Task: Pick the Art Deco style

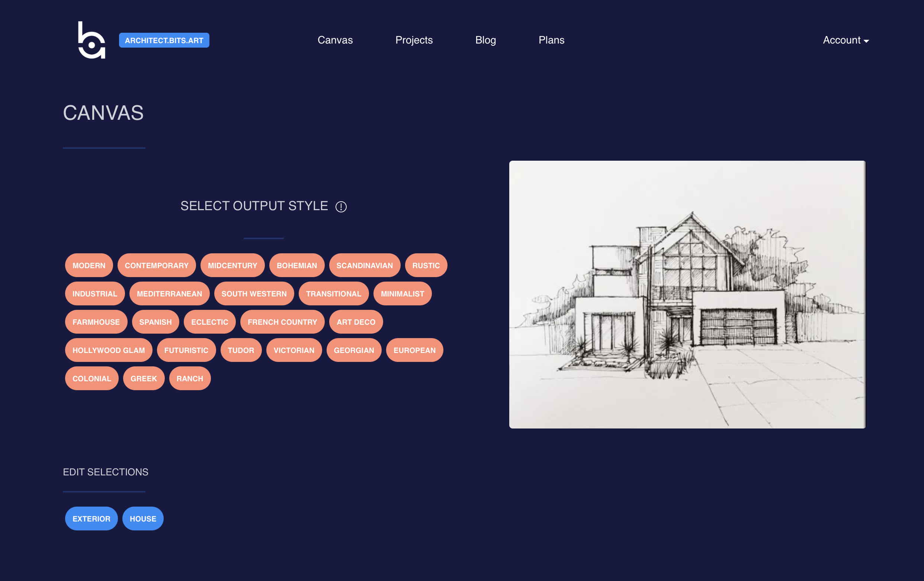Action: coord(356,322)
